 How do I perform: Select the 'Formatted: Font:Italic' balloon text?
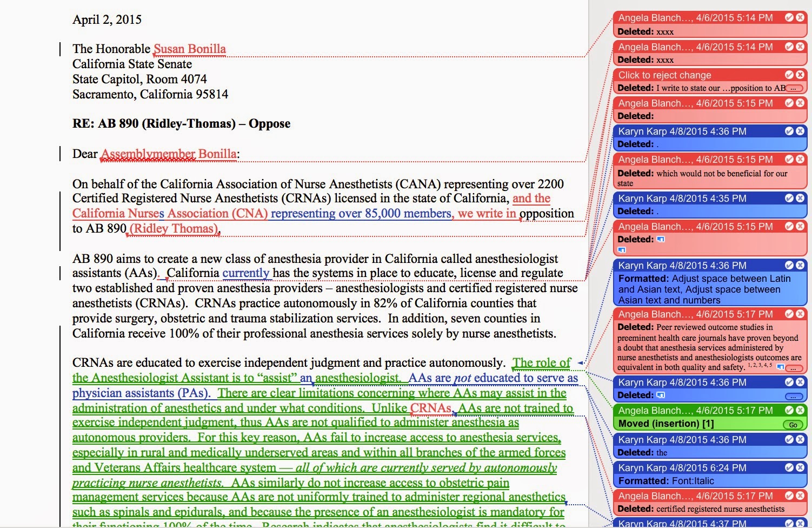(666, 481)
